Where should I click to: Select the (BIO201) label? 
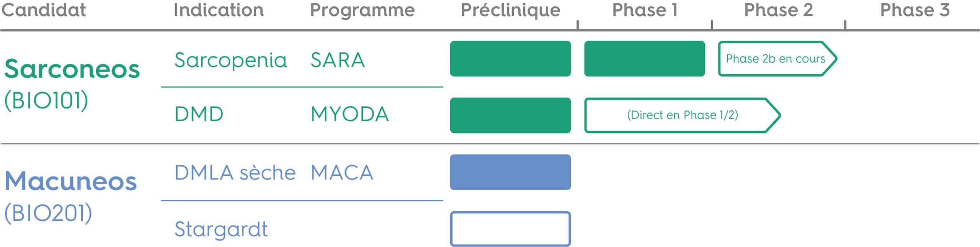click(x=48, y=213)
